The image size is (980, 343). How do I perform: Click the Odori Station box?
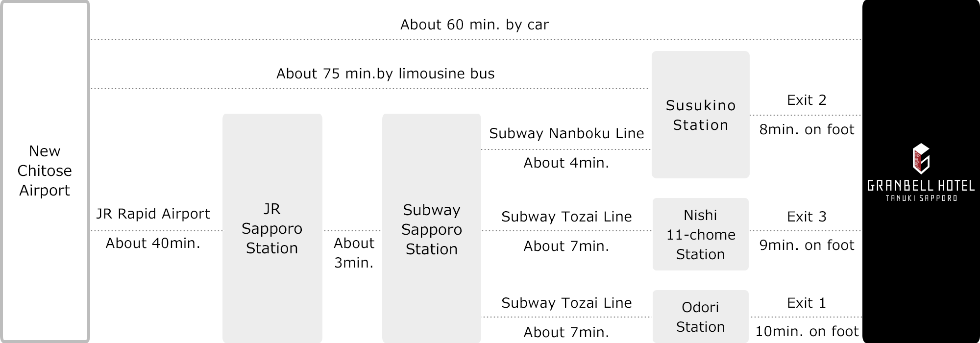click(x=700, y=317)
